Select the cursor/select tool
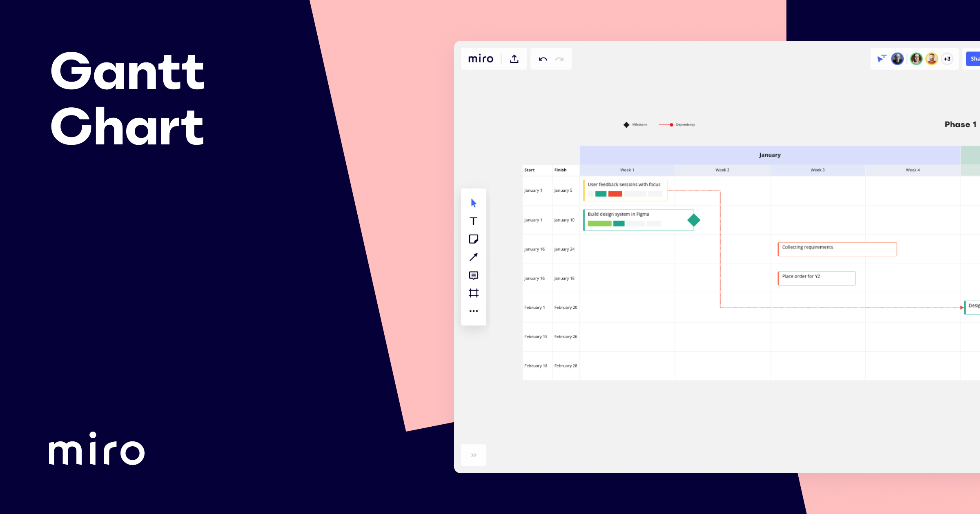 [x=473, y=203]
